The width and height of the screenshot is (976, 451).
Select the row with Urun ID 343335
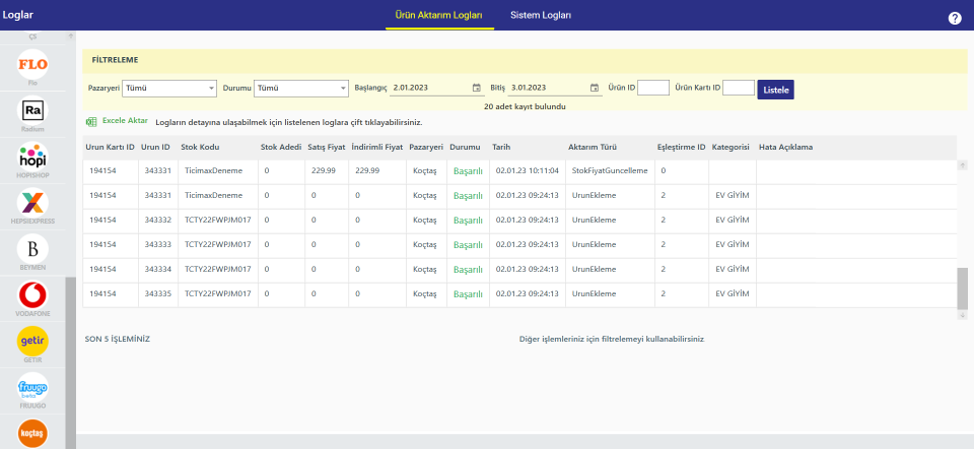tap(519, 294)
